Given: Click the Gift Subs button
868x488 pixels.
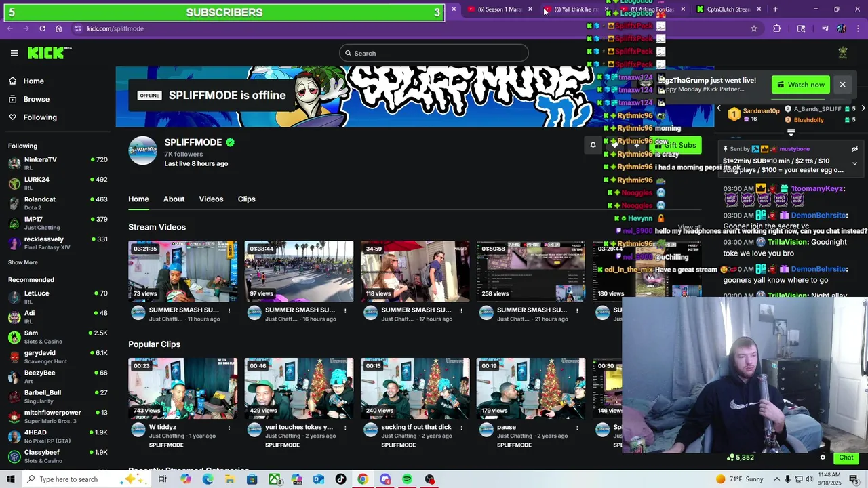Looking at the screenshot, I should [674, 145].
